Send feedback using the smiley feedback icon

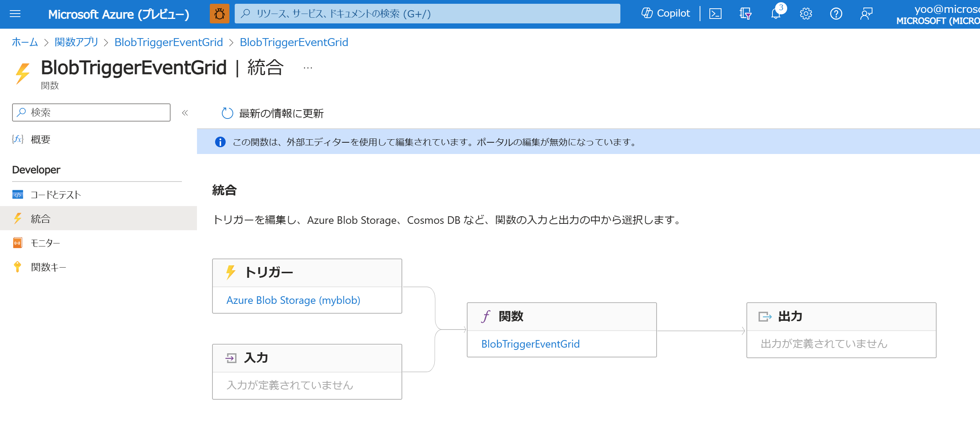[x=866, y=14]
